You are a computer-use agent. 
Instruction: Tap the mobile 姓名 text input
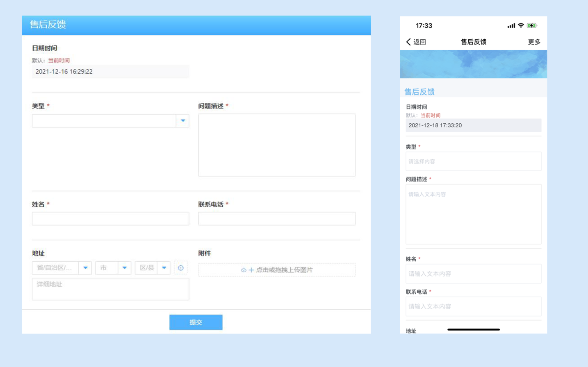click(x=473, y=274)
